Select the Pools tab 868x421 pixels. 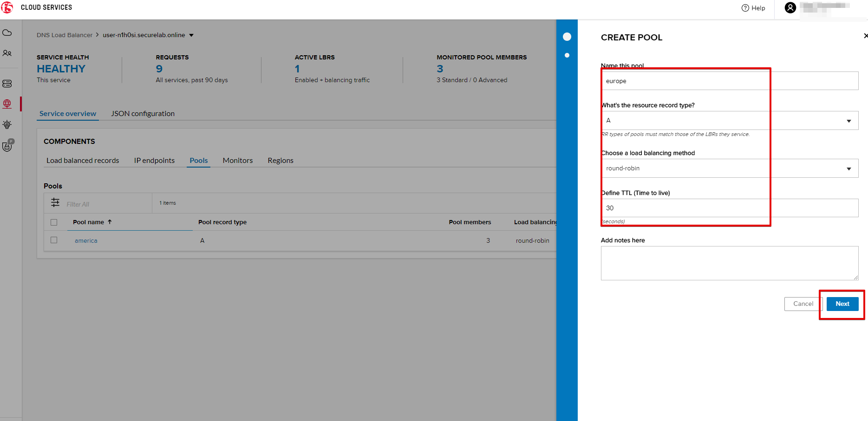199,161
